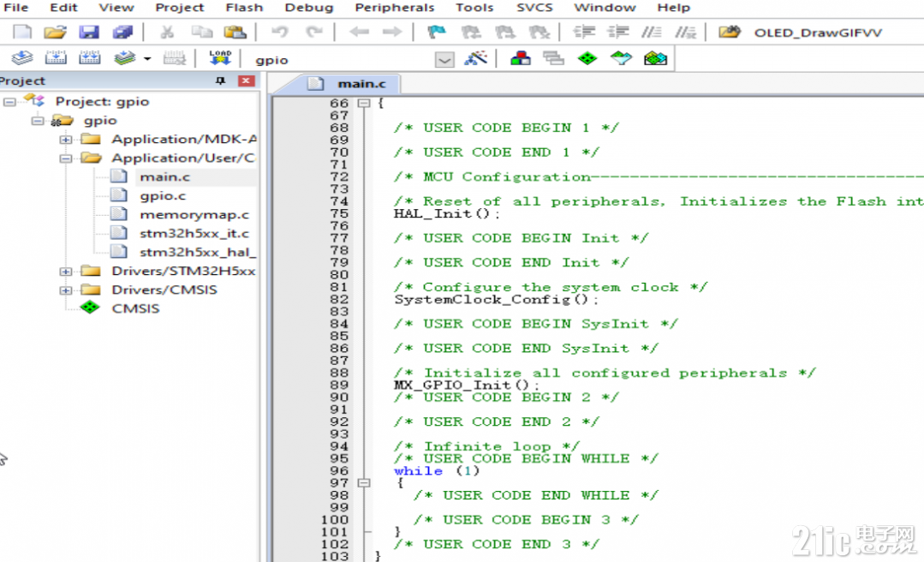The image size is (924, 562).
Task: Close the Project panel
Action: click(247, 81)
